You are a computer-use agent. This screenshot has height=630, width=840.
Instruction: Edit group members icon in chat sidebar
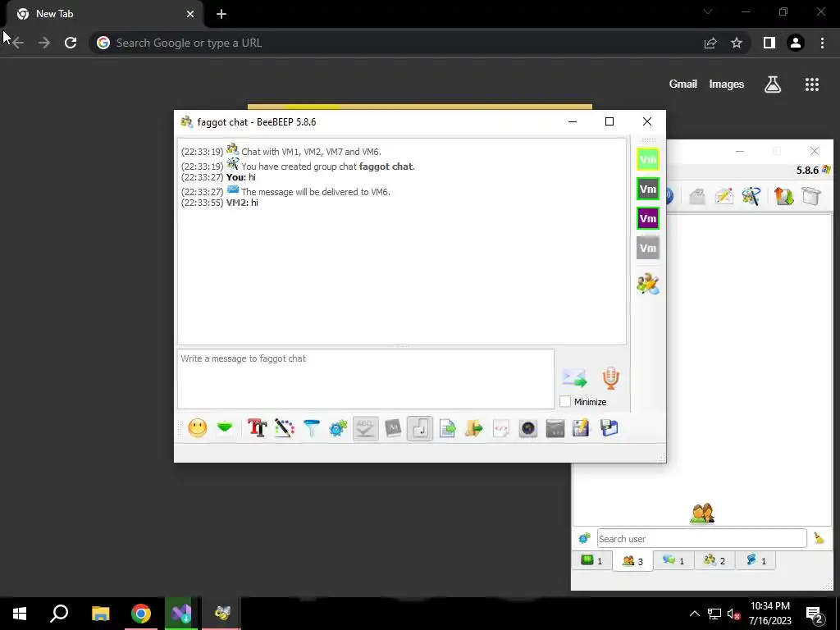point(648,284)
